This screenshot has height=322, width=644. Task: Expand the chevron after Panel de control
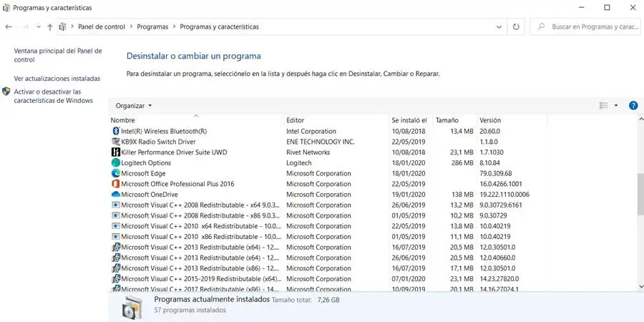pyautogui.click(x=132, y=26)
